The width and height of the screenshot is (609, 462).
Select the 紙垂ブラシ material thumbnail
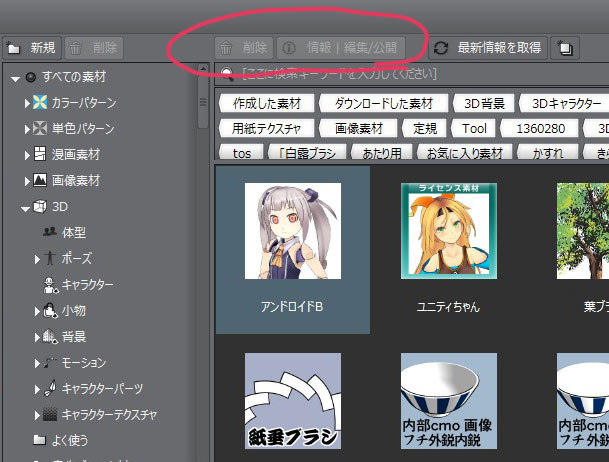click(x=293, y=401)
